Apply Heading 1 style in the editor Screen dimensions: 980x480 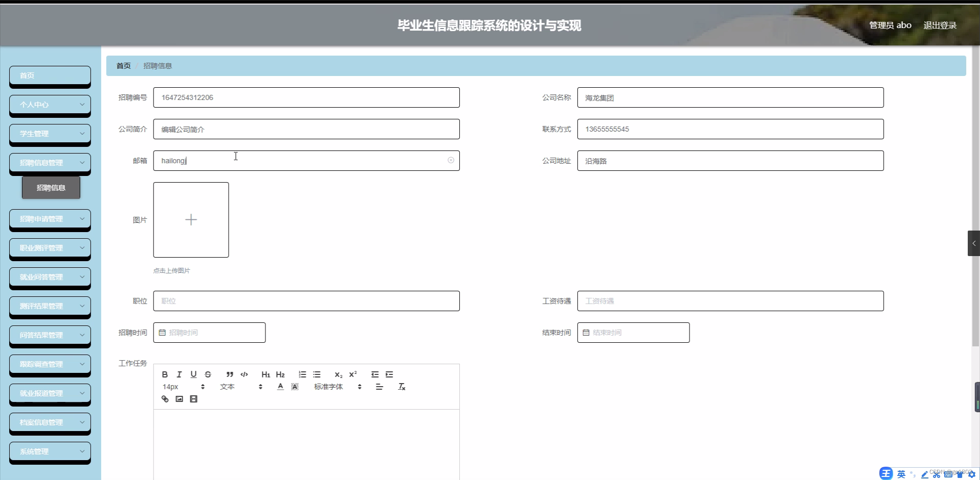(x=265, y=374)
